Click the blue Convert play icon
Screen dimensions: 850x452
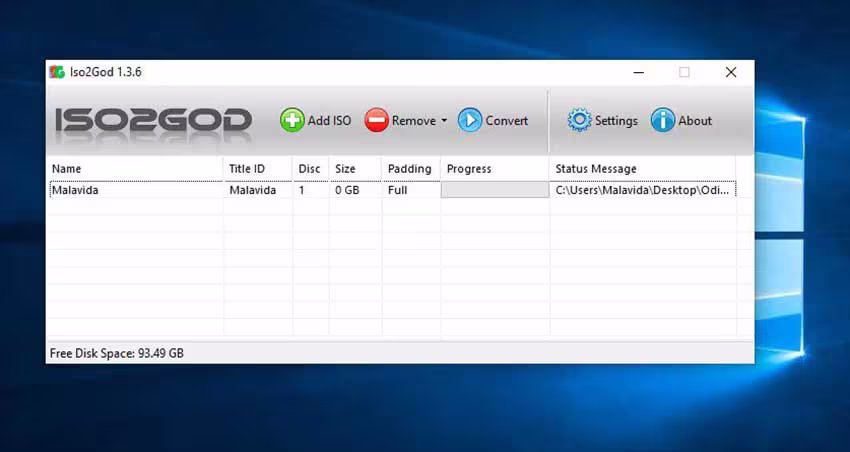[469, 120]
